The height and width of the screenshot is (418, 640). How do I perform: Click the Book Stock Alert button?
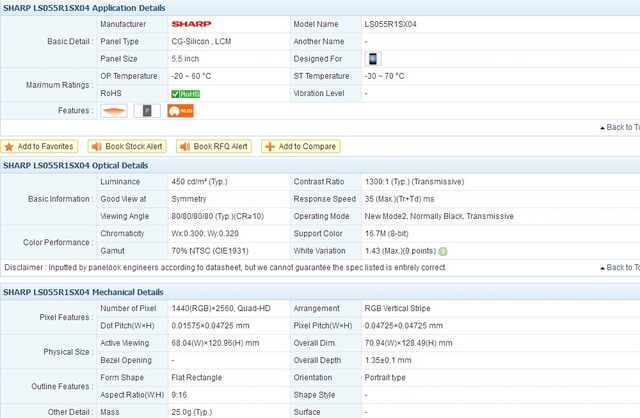click(x=127, y=147)
